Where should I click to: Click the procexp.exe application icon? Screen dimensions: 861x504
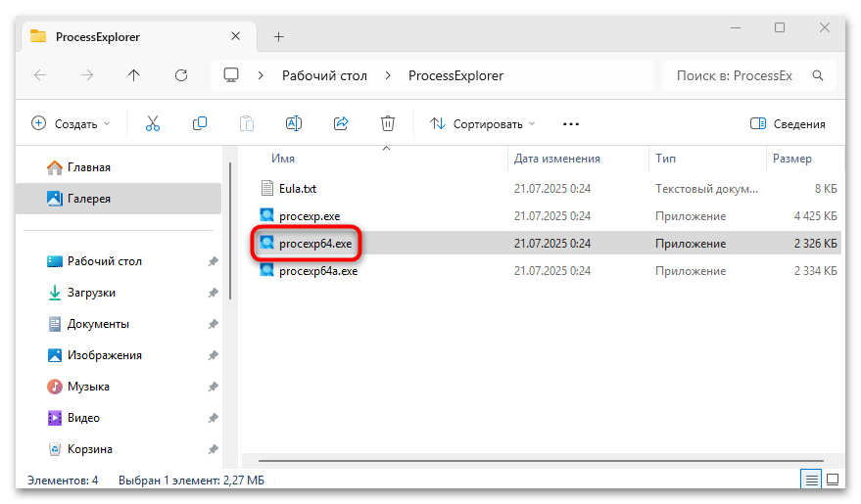pos(266,215)
